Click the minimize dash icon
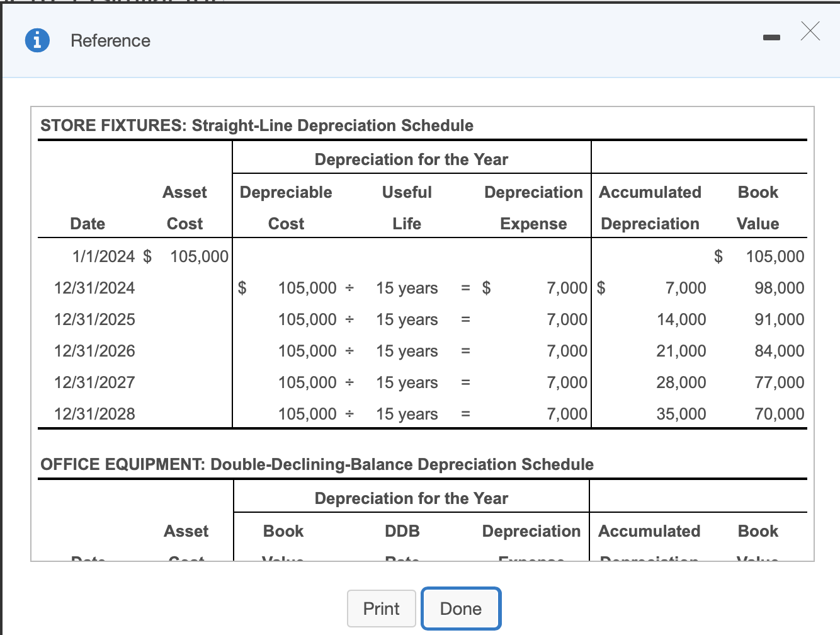The image size is (840, 635). click(x=771, y=37)
